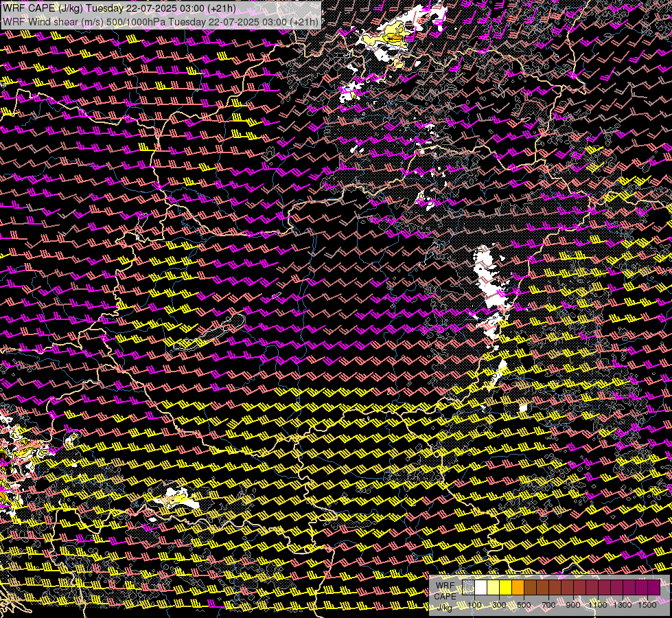672x618 pixels.
Task: Click the WRF Wind shear title line
Action: click(161, 22)
